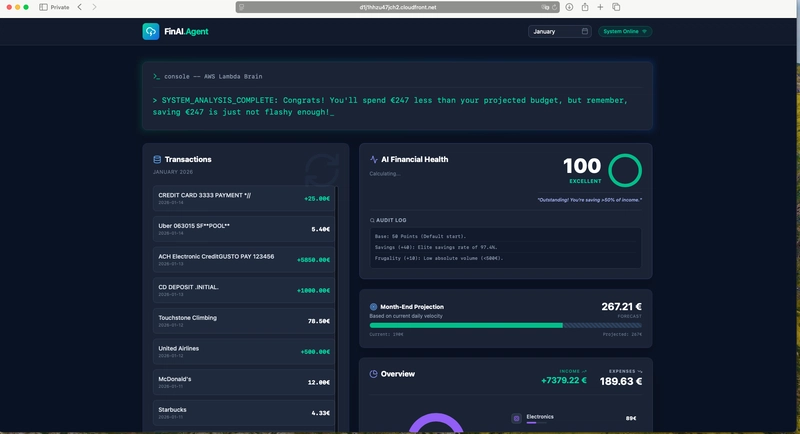
Task: Click the Electronics category icon
Action: pyautogui.click(x=516, y=418)
